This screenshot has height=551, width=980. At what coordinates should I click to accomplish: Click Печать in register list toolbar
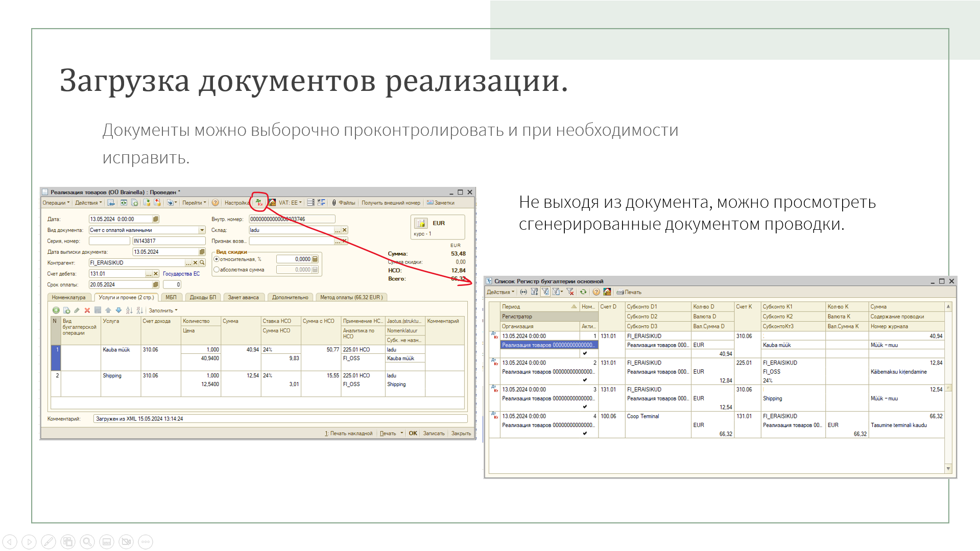pos(629,292)
